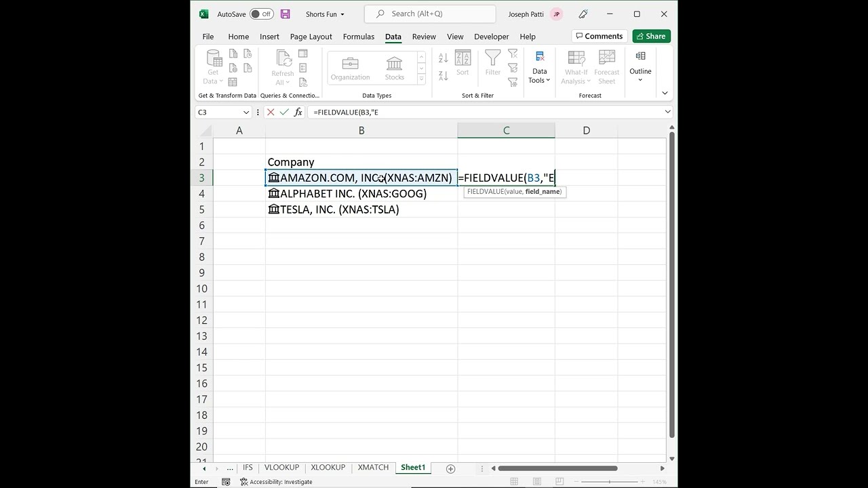Switch to the Home tab
Screen dimensions: 868x488
(x=239, y=37)
